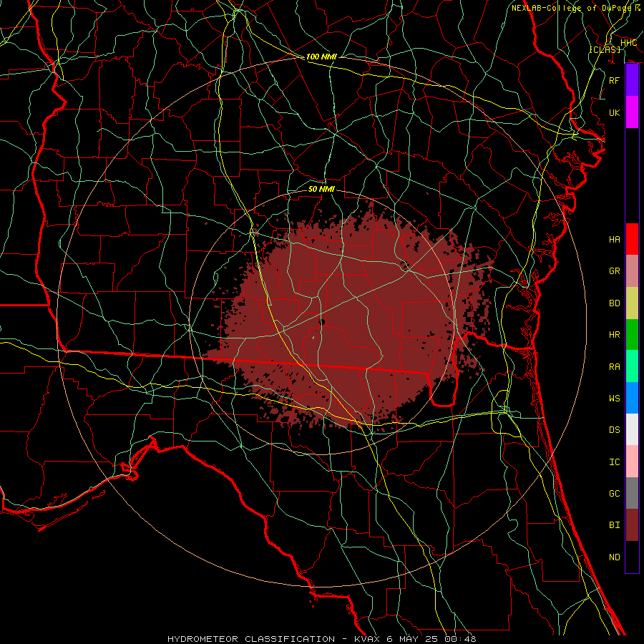Screen dimensions: 644x644
Task: Click the GC gray legend swatch
Action: [632, 493]
